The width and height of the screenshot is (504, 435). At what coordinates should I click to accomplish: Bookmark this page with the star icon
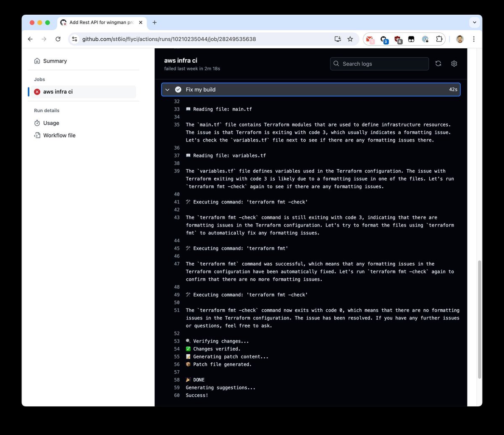click(350, 39)
